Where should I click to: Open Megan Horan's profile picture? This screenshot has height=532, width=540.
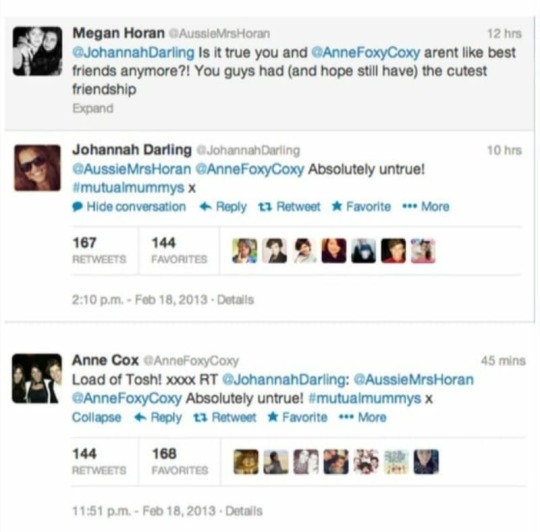point(38,51)
